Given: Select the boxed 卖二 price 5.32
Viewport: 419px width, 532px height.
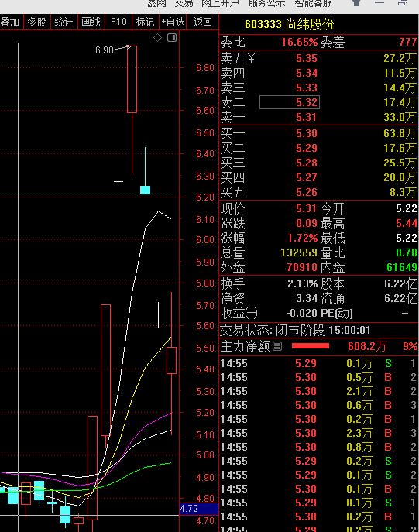Looking at the screenshot, I should pyautogui.click(x=290, y=102).
